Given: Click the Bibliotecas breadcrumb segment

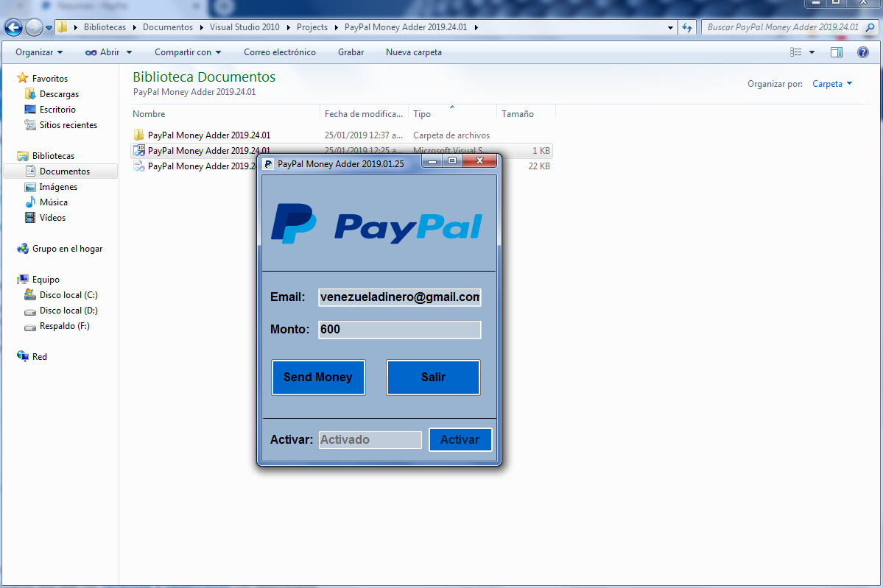Looking at the screenshot, I should [x=105, y=27].
